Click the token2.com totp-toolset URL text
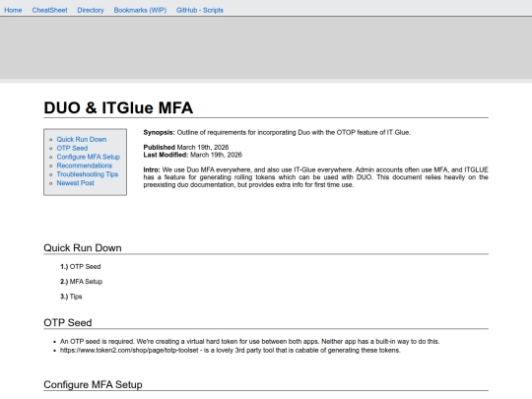 coord(129,350)
